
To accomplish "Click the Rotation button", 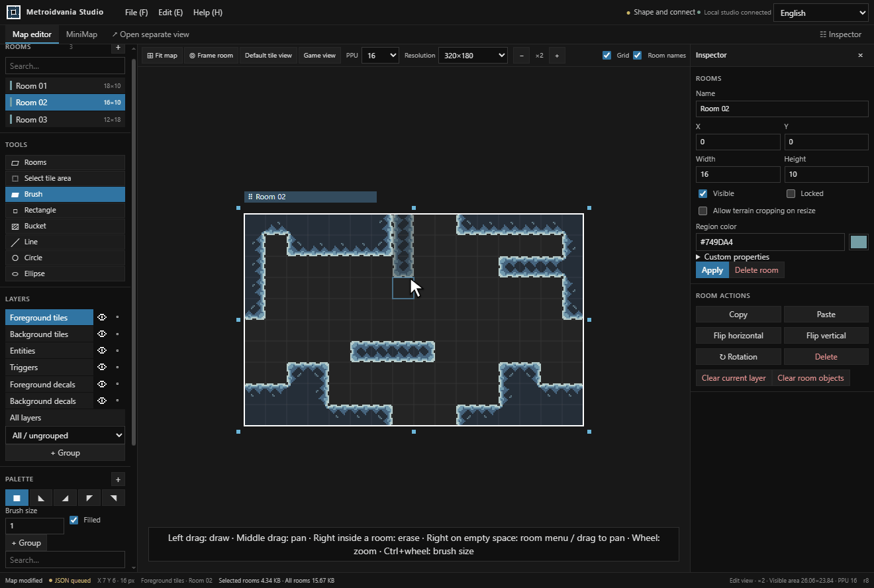I will coord(738,357).
